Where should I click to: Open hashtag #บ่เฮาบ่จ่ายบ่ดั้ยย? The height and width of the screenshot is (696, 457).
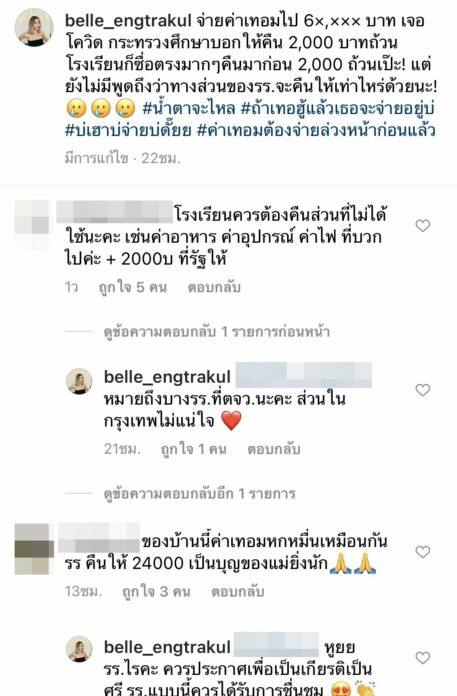(x=129, y=130)
